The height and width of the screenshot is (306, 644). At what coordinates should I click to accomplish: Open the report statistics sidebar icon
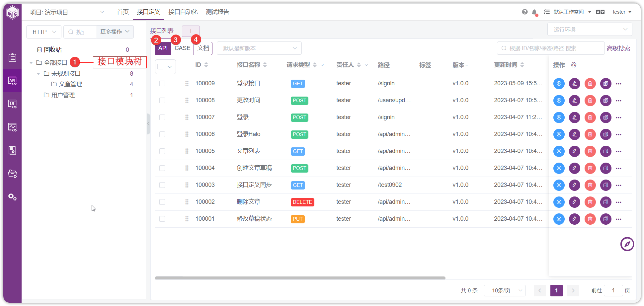pos(12,150)
